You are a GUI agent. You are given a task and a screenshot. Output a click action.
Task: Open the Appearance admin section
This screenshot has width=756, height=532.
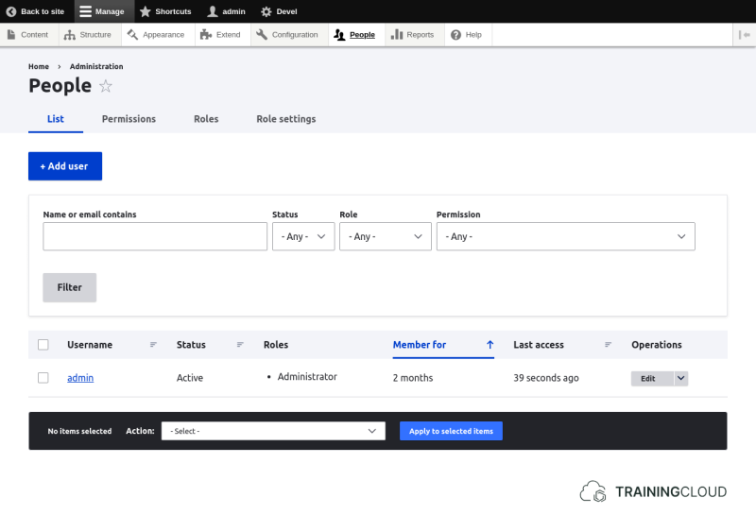(156, 35)
